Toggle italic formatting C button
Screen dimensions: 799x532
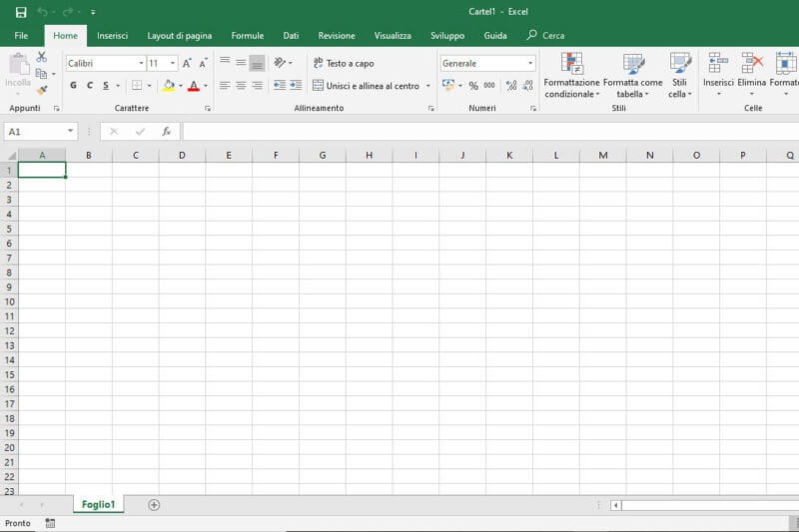click(x=89, y=86)
